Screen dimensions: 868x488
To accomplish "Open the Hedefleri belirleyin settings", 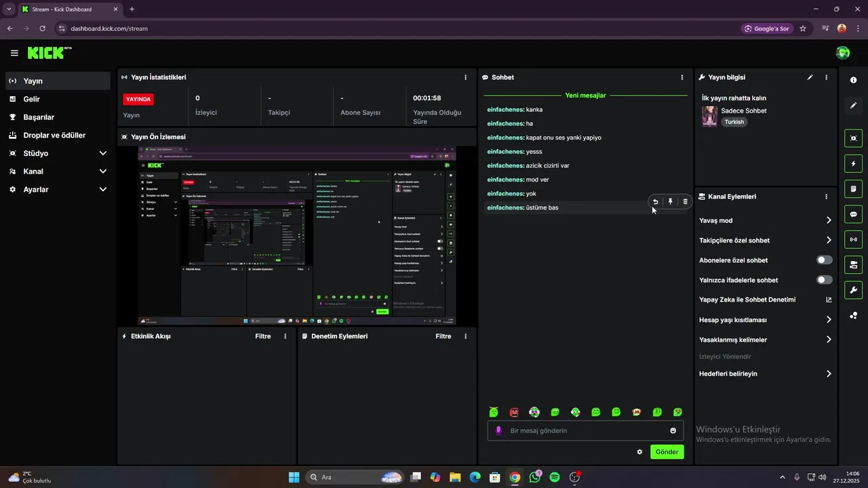I will (x=766, y=373).
